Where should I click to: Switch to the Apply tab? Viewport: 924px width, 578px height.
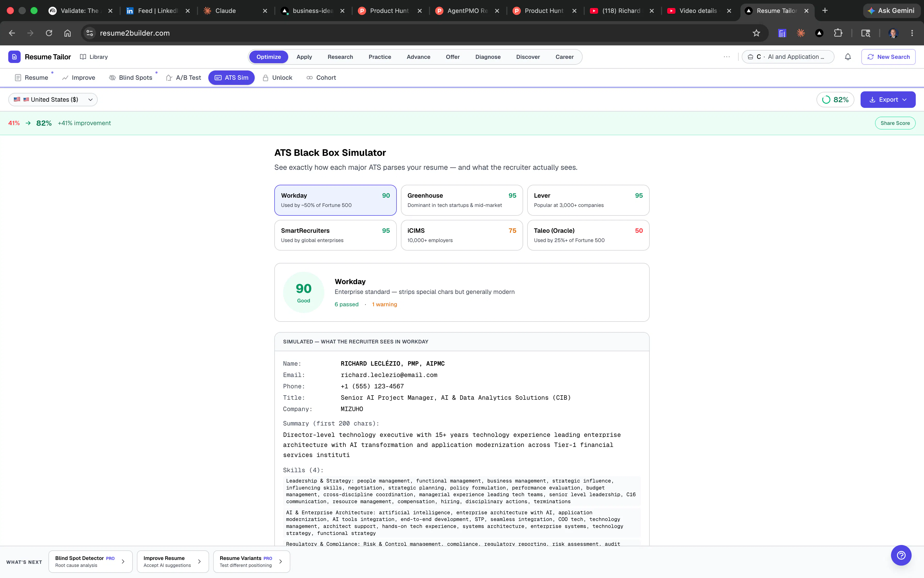pos(304,57)
